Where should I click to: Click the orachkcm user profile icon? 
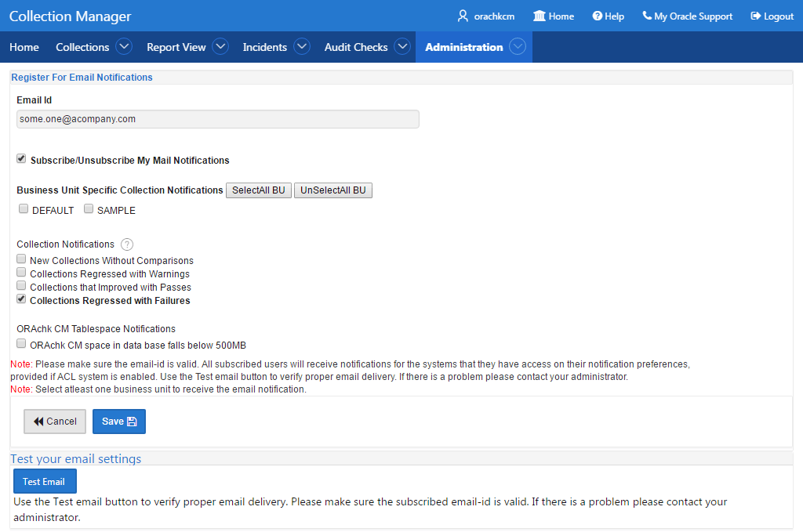pyautogui.click(x=463, y=16)
